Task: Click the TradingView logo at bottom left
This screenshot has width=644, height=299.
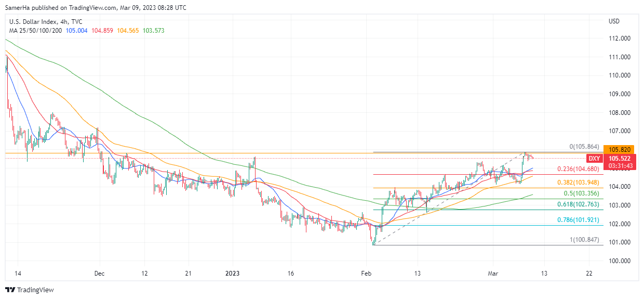Action: click(x=30, y=290)
